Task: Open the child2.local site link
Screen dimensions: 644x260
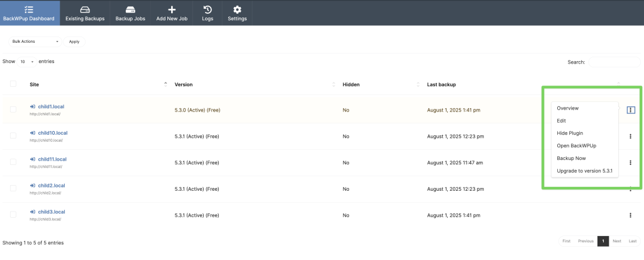Action: (x=52, y=186)
